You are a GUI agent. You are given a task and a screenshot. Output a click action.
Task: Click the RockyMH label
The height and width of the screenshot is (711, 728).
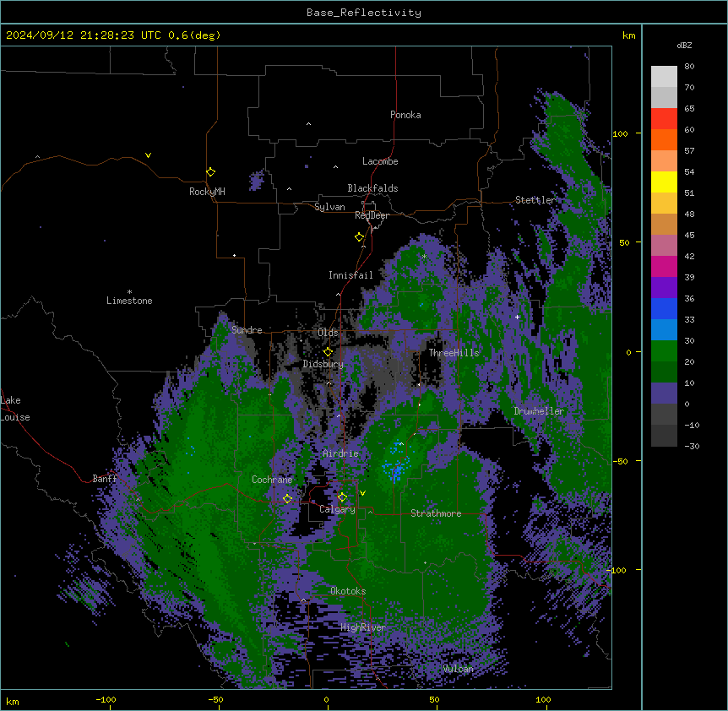(207, 192)
